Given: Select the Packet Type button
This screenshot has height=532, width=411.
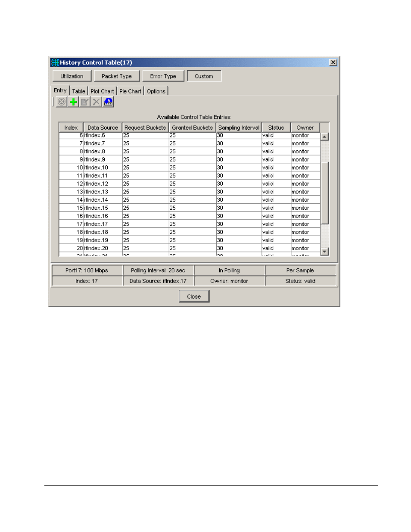Looking at the screenshot, I should [x=117, y=76].
